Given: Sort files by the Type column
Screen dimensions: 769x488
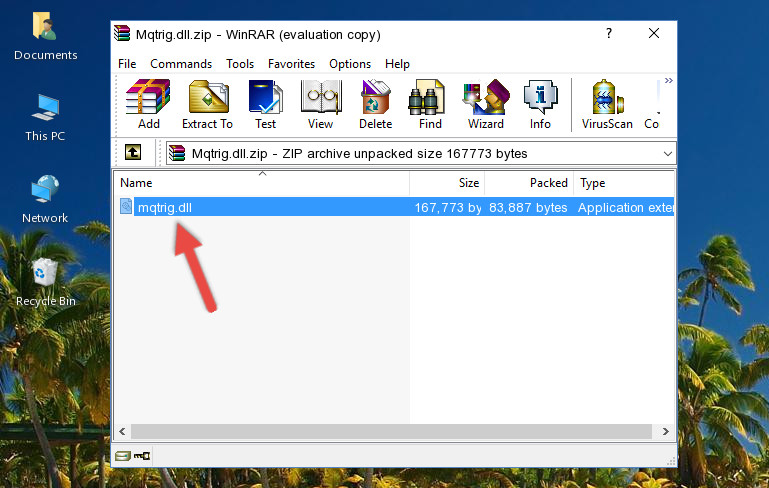Looking at the screenshot, I should tap(624, 183).
